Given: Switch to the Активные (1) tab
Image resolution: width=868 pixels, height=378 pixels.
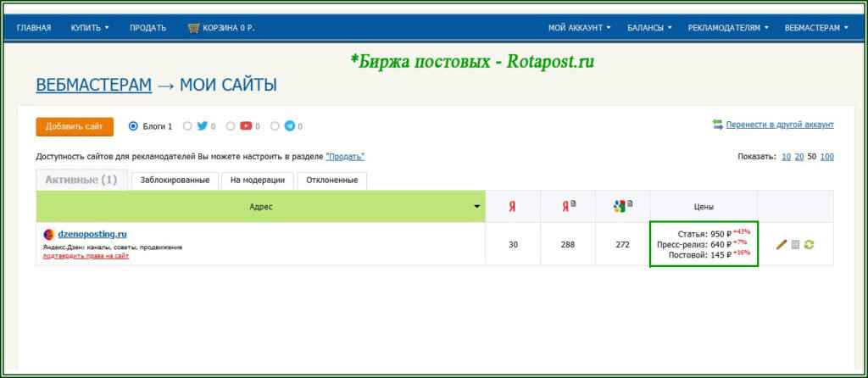Looking at the screenshot, I should [81, 180].
